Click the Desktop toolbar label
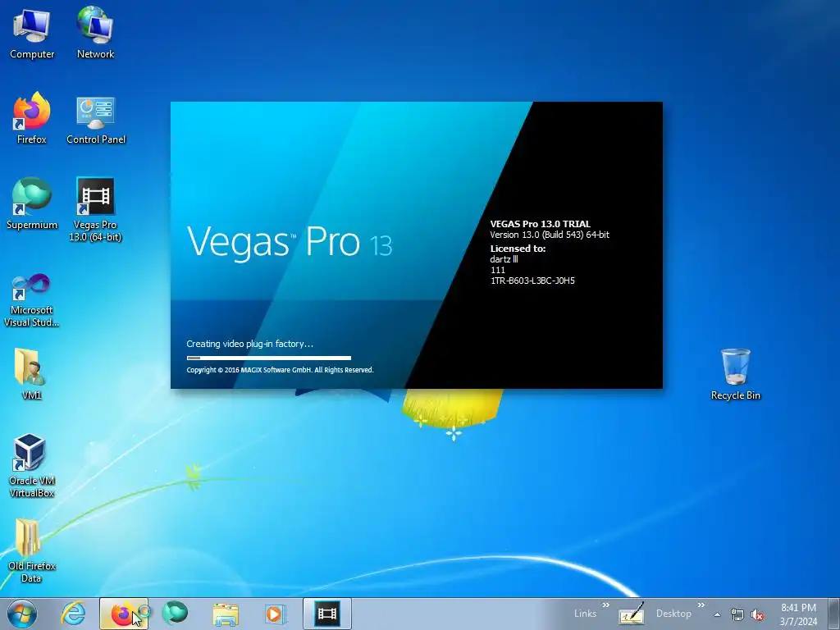The image size is (840, 630). 673,614
